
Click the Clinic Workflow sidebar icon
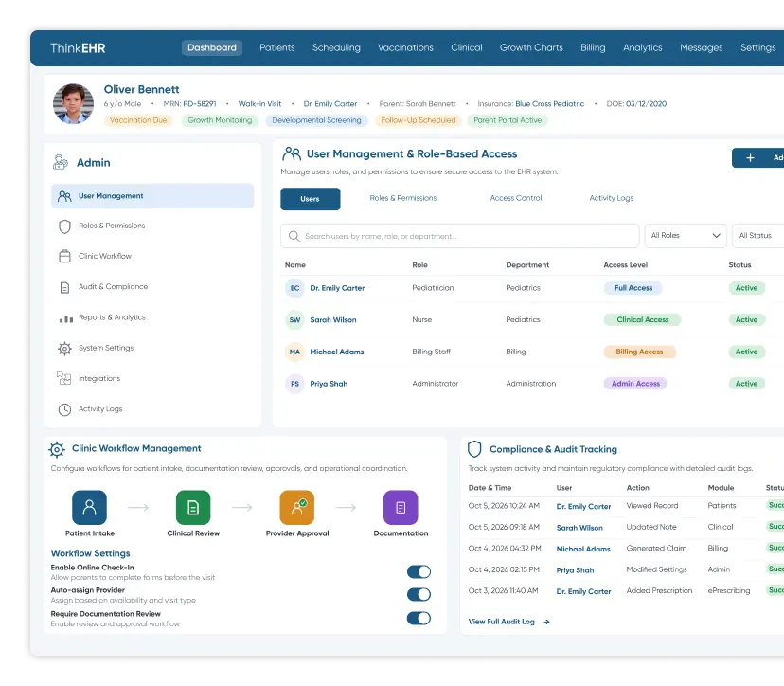(x=64, y=256)
